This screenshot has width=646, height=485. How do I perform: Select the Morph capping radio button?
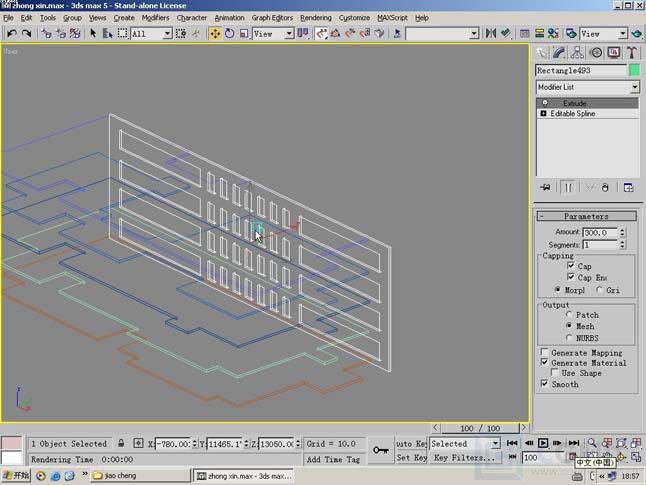(557, 290)
